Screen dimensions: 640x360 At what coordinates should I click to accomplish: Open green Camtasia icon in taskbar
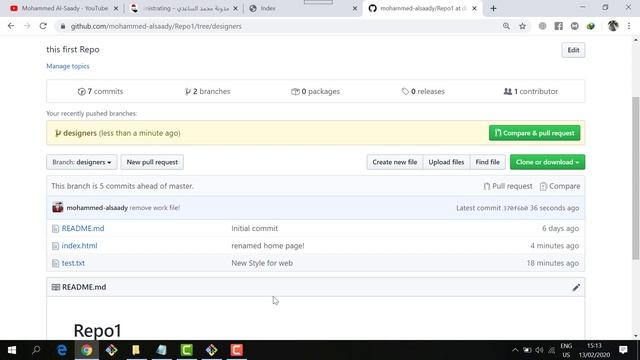[187, 350]
